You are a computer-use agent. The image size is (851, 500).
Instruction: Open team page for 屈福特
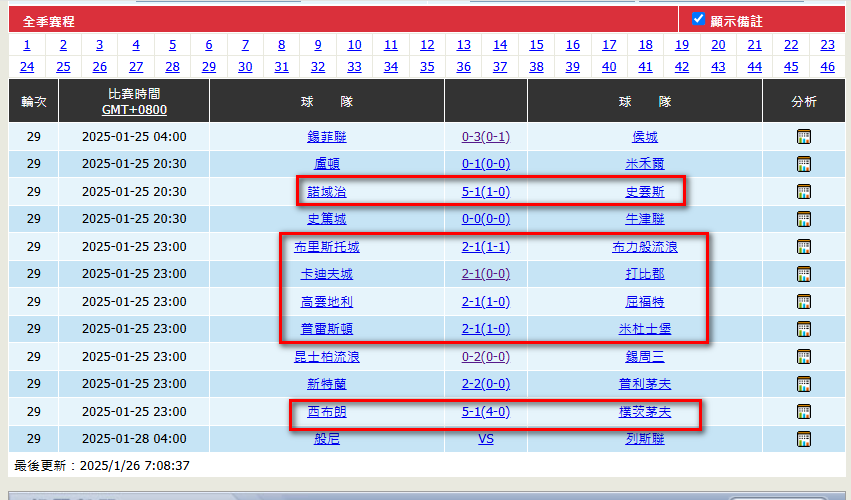point(645,302)
